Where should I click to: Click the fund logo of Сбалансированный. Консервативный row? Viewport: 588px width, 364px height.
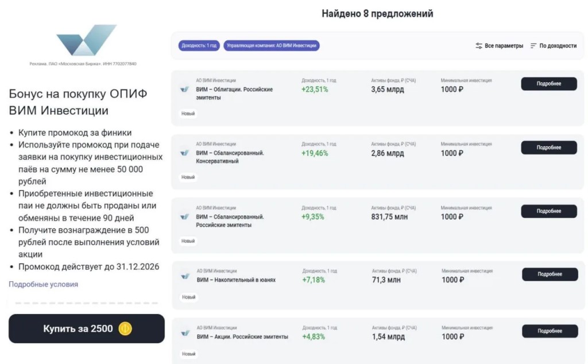[184, 153]
